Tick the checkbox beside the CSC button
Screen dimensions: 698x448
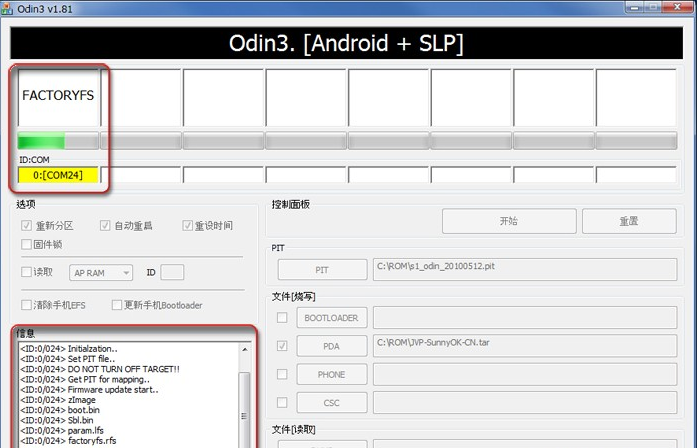point(282,402)
